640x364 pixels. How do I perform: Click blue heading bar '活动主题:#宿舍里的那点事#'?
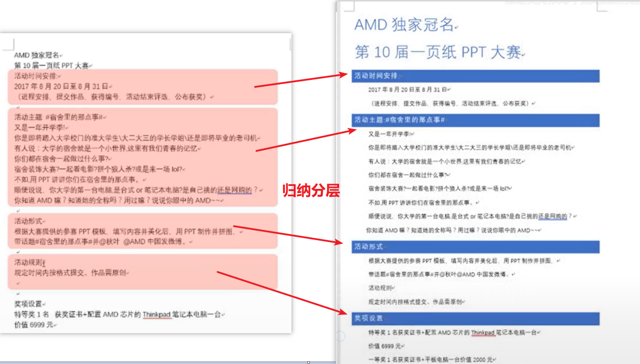pos(475,120)
